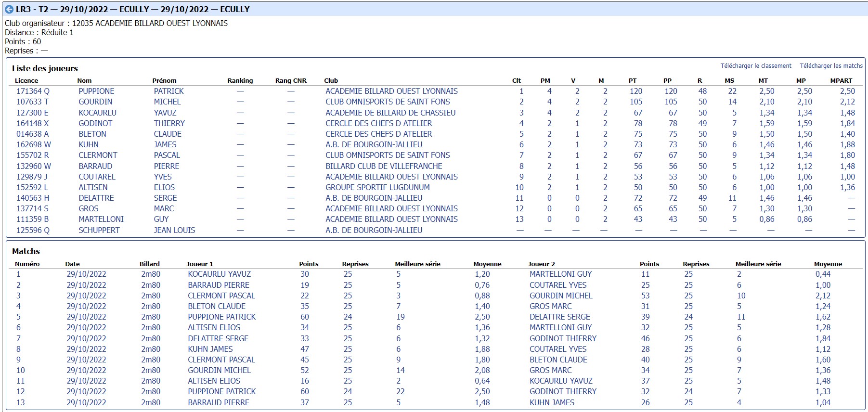This screenshot has width=868, height=412.
Task: Download the ranking via Télécharger le classement
Action: [x=755, y=66]
